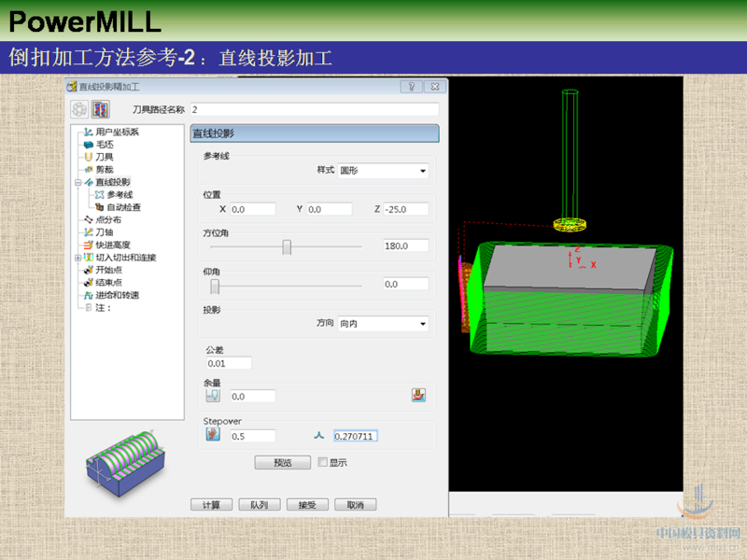This screenshot has width=747, height=560.
Task: Collapse the 直线投影 tree node
Action: tap(78, 182)
